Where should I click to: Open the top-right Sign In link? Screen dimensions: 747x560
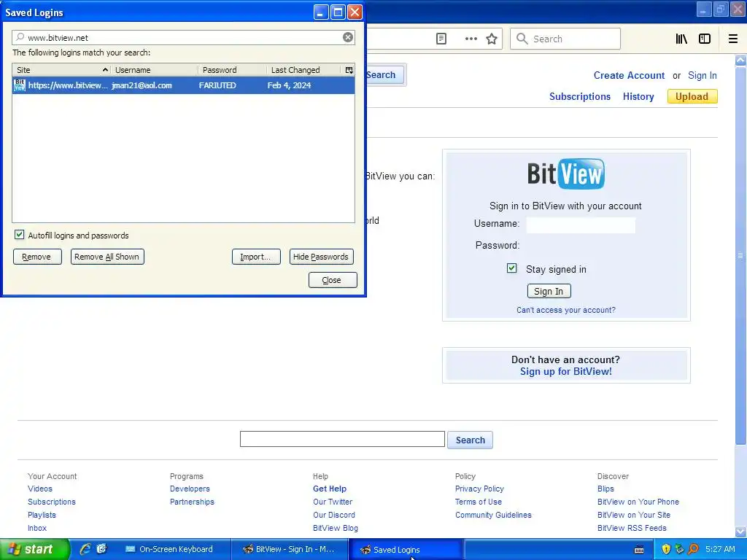pyautogui.click(x=703, y=75)
